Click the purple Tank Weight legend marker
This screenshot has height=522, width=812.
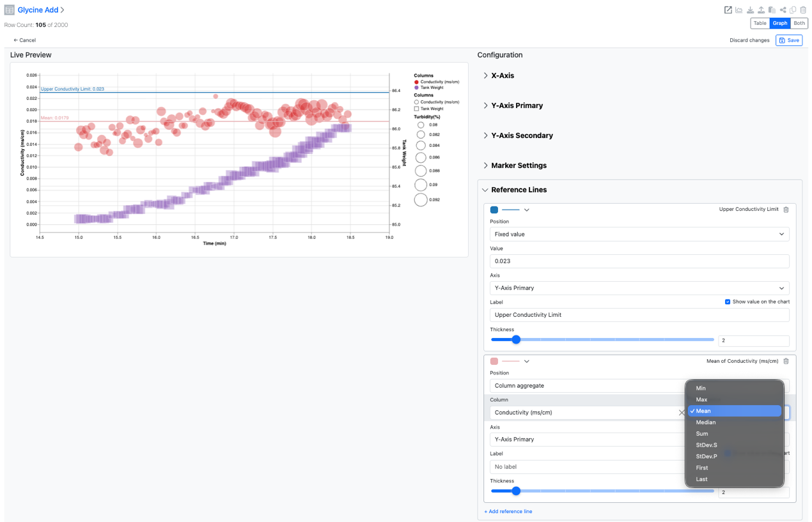coord(417,88)
